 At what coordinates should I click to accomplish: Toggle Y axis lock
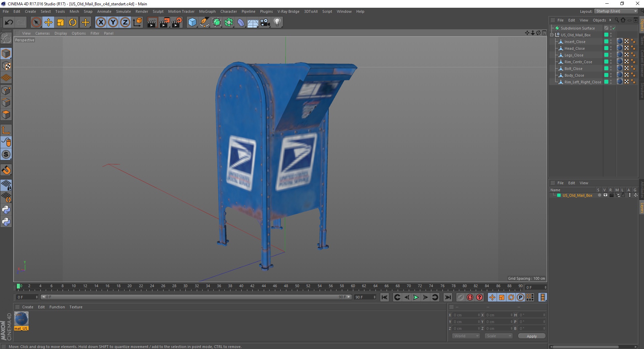pyautogui.click(x=113, y=23)
